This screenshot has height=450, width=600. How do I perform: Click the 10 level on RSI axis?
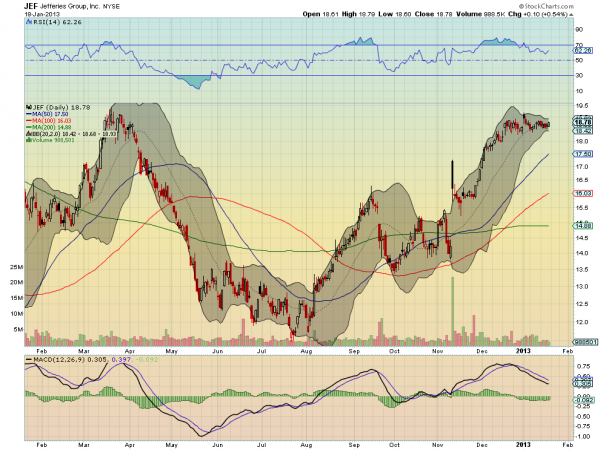tap(579, 91)
